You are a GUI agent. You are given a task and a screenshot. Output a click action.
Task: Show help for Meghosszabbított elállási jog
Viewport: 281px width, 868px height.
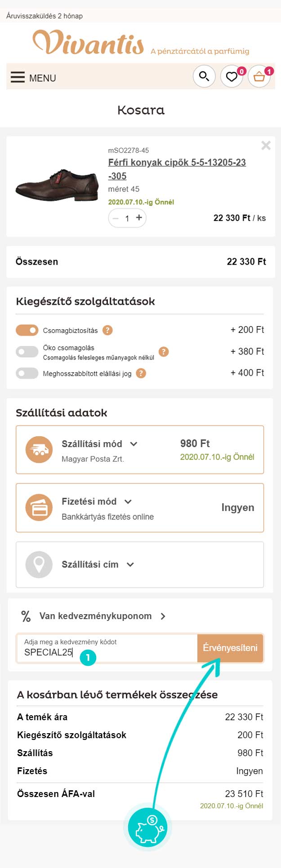[x=141, y=373]
